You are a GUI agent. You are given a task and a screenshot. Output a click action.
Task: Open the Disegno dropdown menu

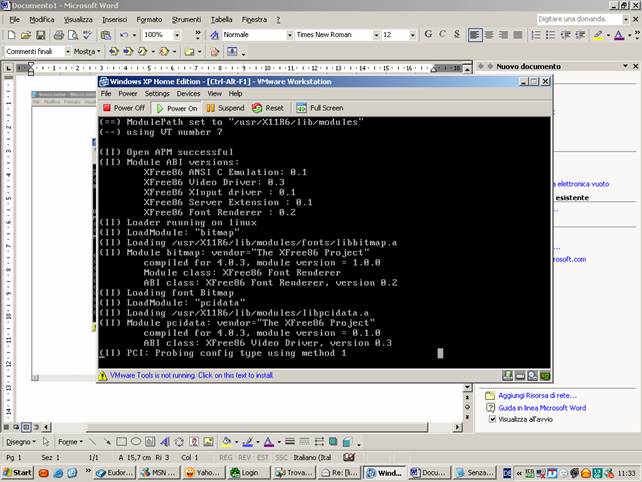tap(21, 442)
